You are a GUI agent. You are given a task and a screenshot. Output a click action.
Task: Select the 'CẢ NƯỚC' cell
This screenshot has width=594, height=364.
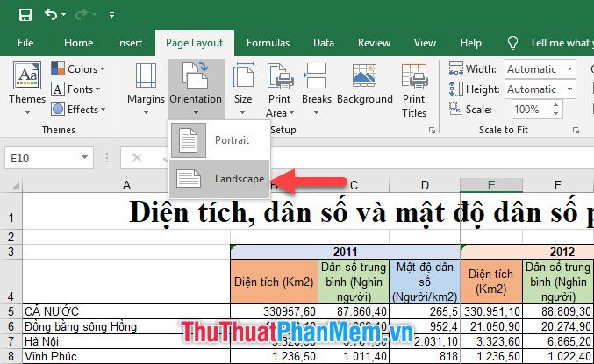[x=126, y=311]
